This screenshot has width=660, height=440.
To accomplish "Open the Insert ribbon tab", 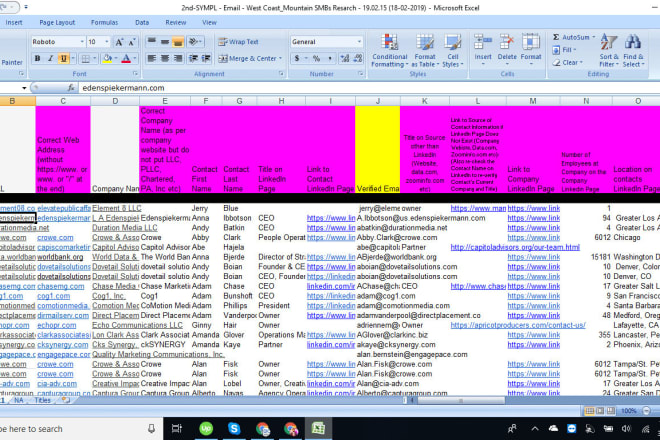I will (14, 22).
